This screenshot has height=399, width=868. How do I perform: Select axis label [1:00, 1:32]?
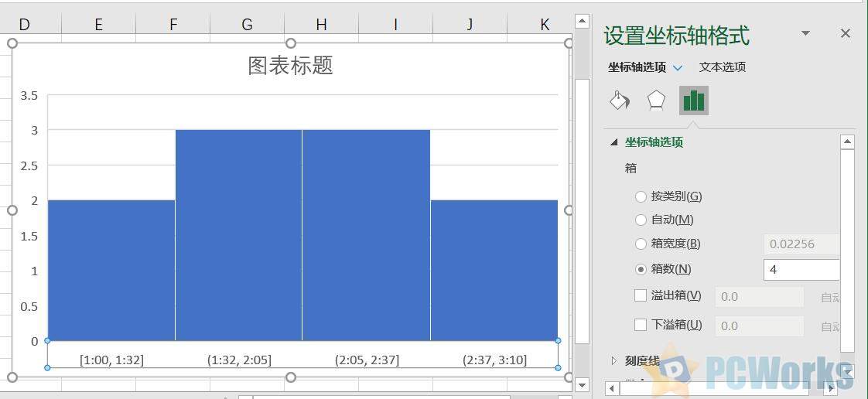(112, 360)
